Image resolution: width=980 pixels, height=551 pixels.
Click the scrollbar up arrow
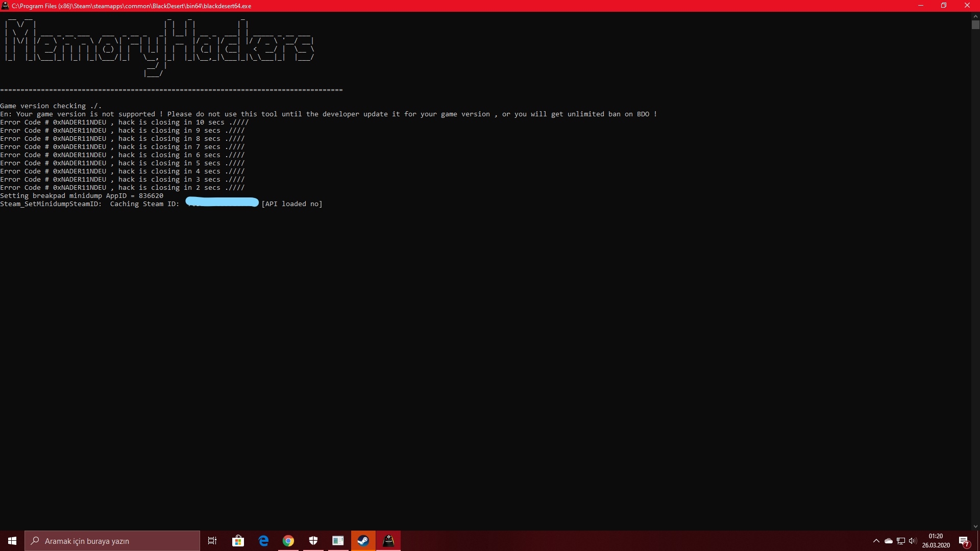coord(975,16)
